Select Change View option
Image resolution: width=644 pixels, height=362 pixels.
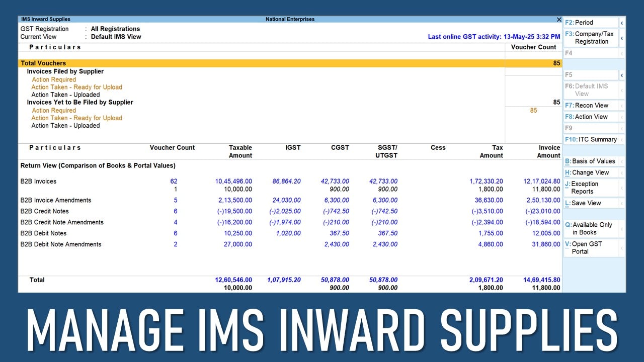[x=591, y=172]
